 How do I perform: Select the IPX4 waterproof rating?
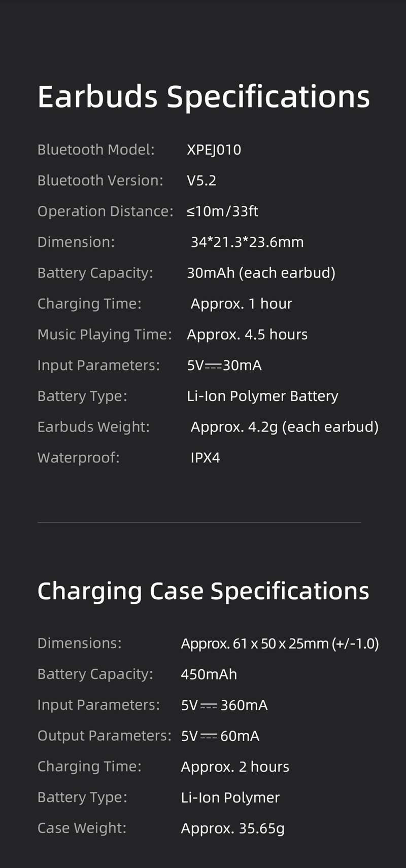point(205,458)
